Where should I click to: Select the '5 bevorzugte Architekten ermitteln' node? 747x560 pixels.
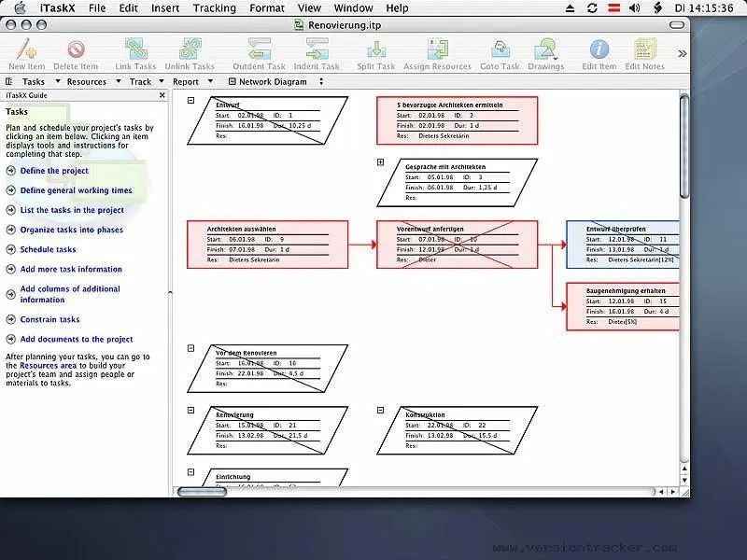458,120
